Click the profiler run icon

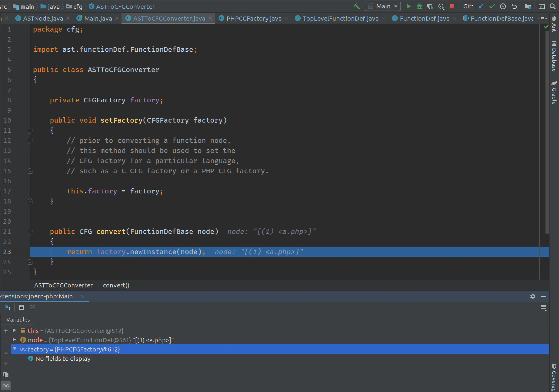point(441,6)
